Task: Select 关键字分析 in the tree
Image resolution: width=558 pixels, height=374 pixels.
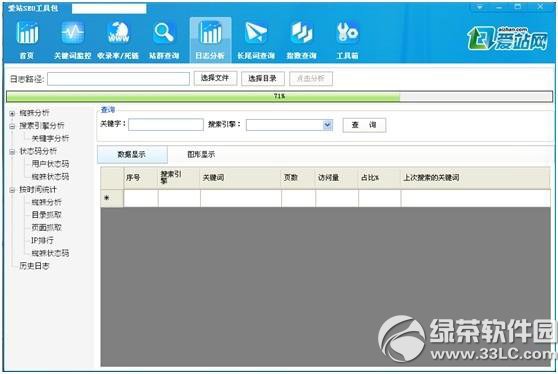Action: point(50,138)
